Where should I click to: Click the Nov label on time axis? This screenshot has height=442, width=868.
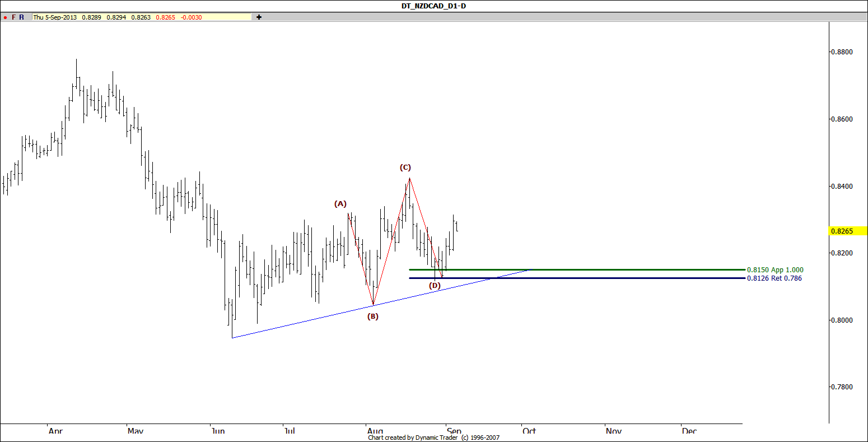pyautogui.click(x=614, y=431)
